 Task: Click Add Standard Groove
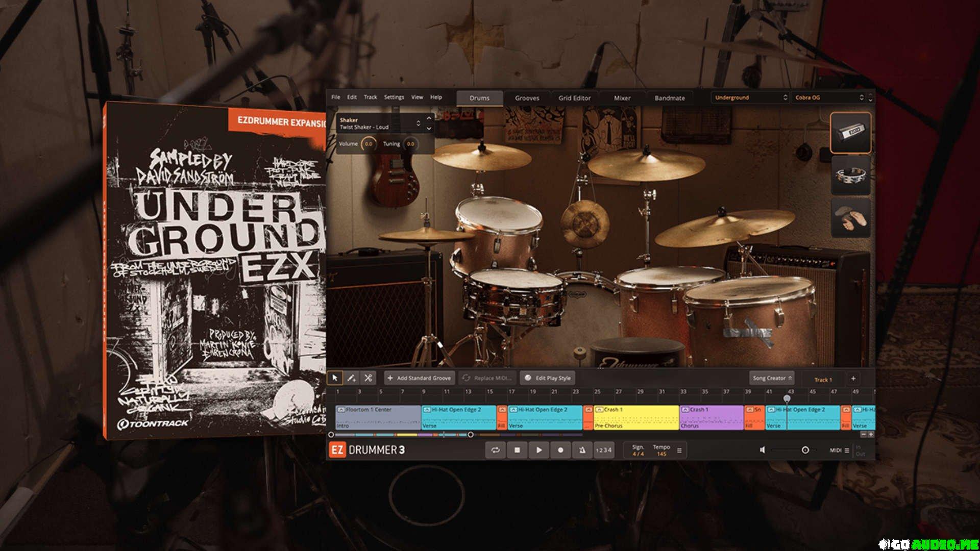[419, 378]
